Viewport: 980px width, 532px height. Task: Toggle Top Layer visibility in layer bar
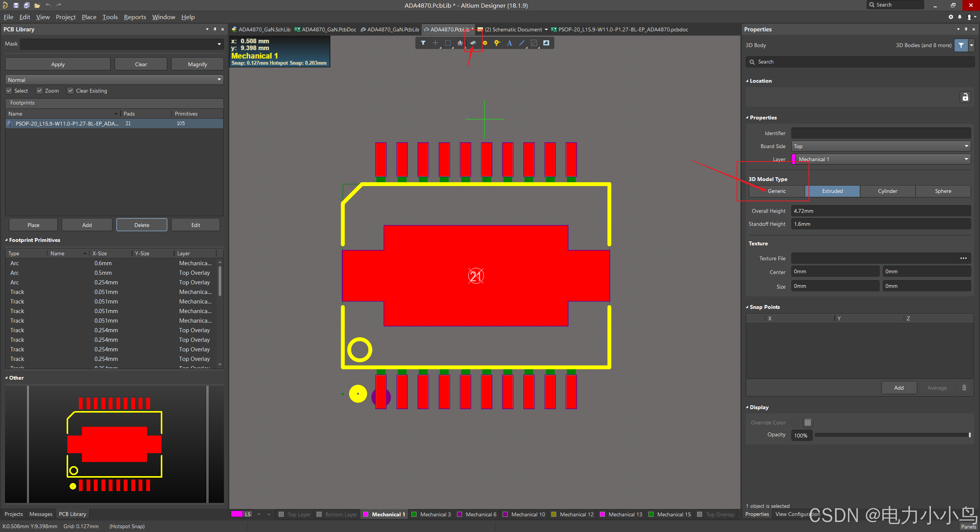pos(281,514)
